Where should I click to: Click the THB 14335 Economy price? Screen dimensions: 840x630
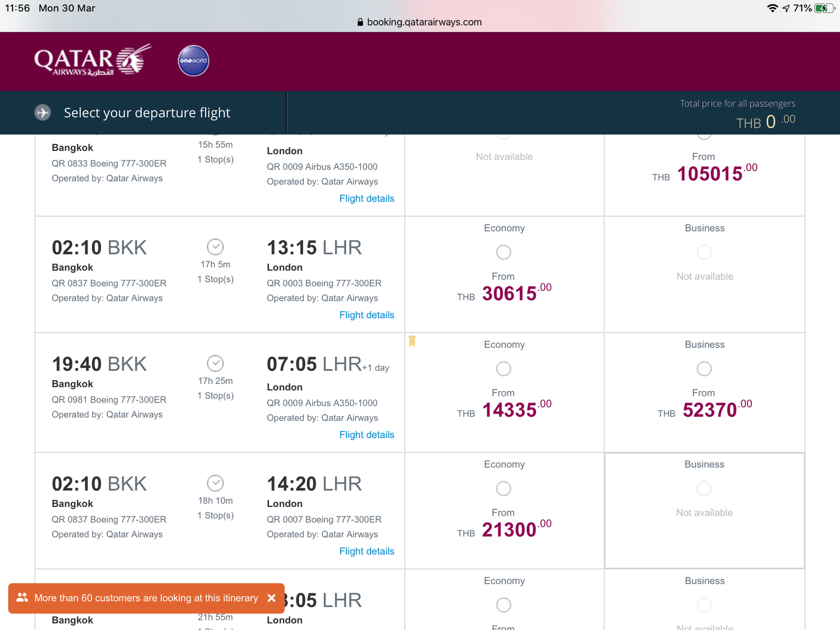504,410
